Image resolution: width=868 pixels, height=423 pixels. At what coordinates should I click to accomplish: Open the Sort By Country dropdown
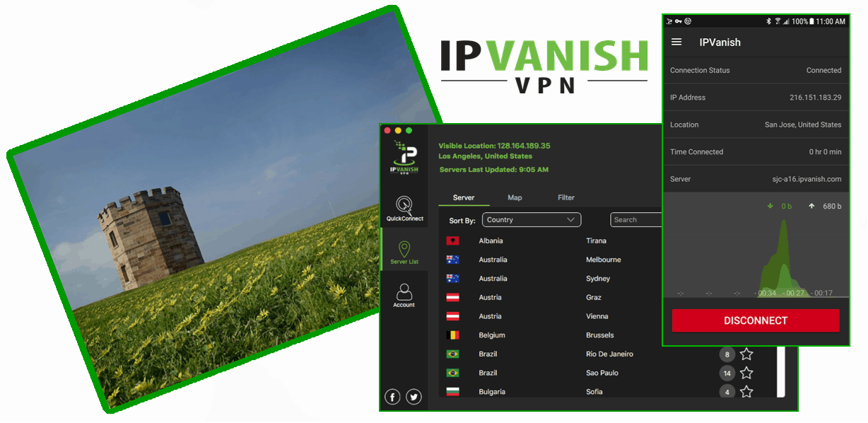[532, 220]
